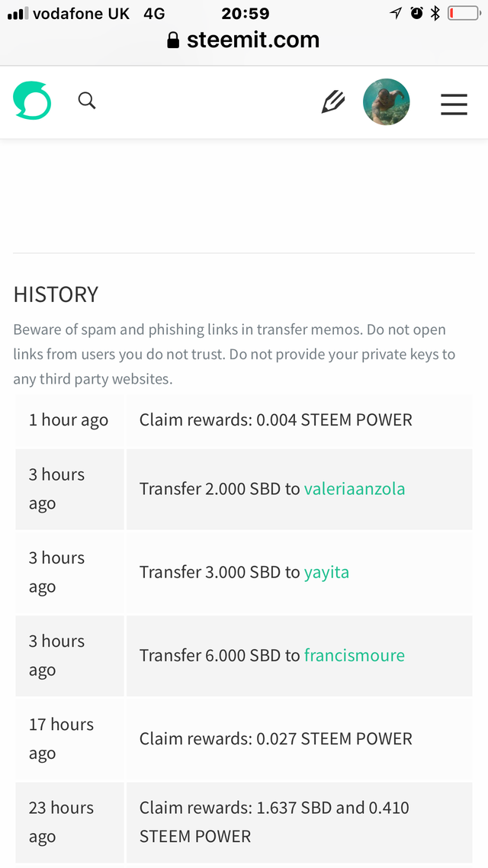Tap the '1 hour ago' timestamp
The height and width of the screenshot is (868, 488).
point(69,420)
